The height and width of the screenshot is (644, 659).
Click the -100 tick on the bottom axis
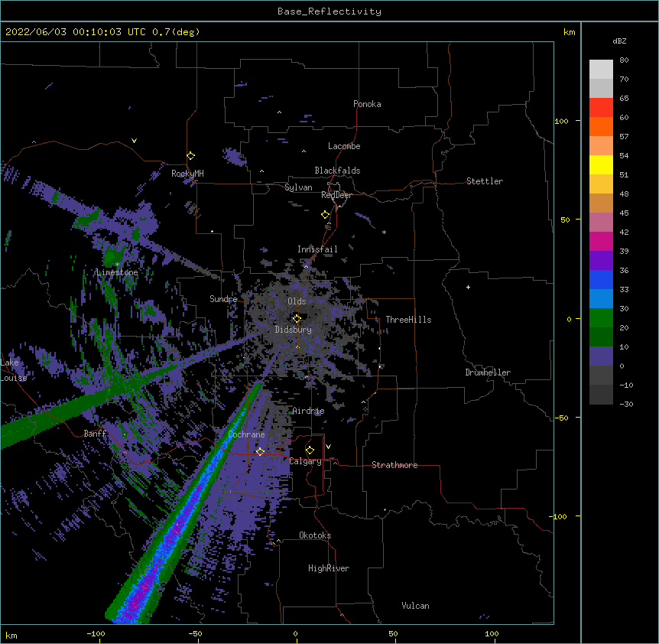pyautogui.click(x=96, y=633)
